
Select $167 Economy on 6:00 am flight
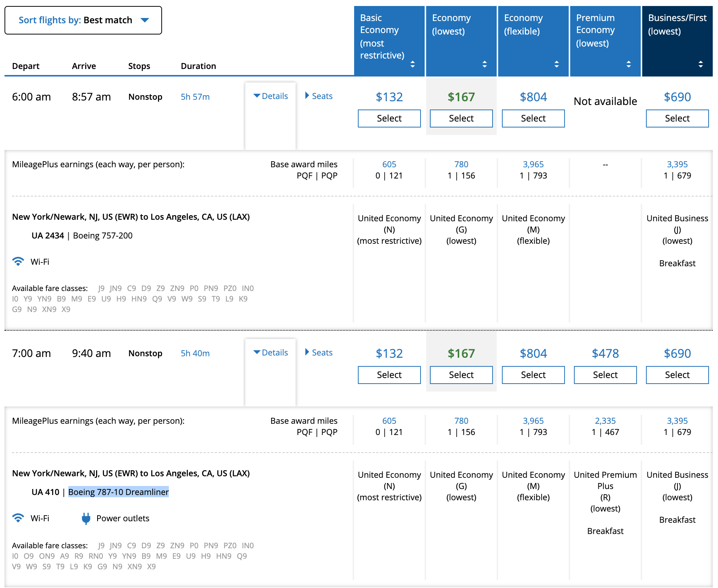click(x=461, y=118)
